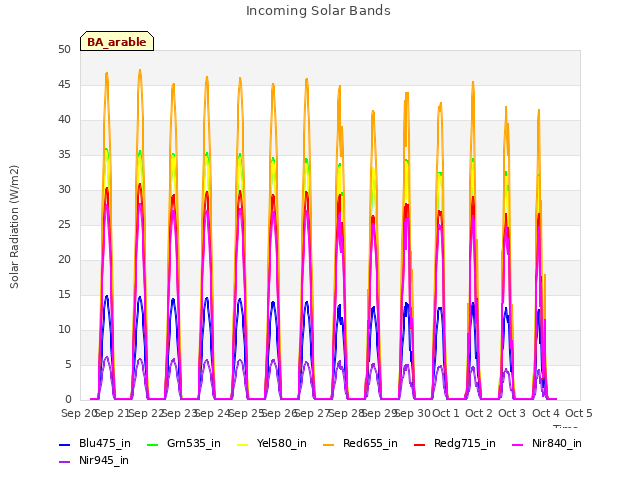Viewport: 640px width, 480px height.
Task: Click the Sep 20 x-axis date label
Action: coord(79,413)
